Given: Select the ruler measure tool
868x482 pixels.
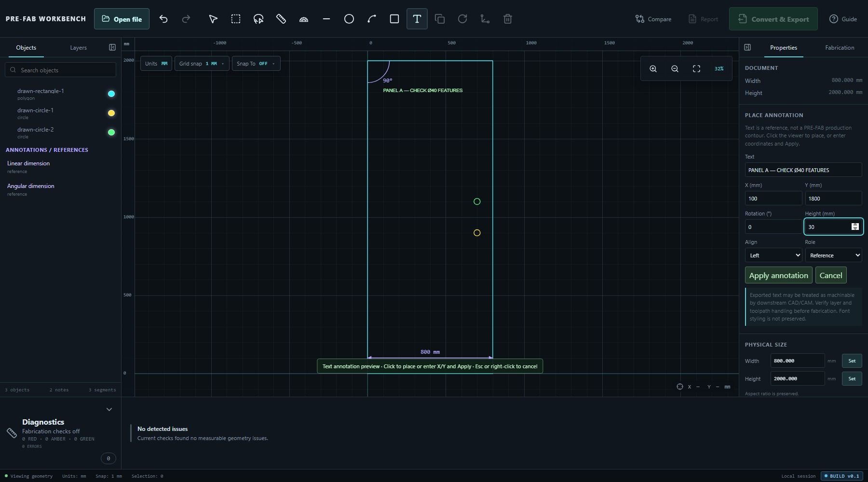Looking at the screenshot, I should 281,19.
